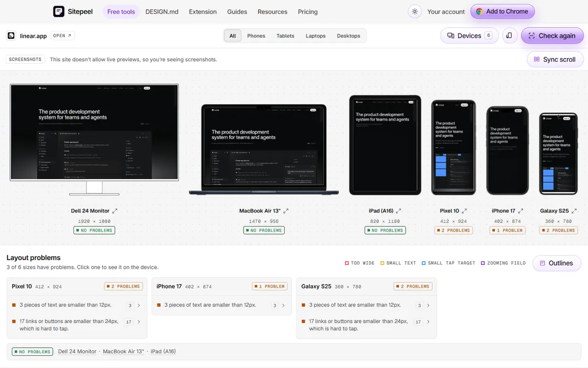Click the Pixel 10 '2 PROBLEMS' badge under device

coord(454,230)
